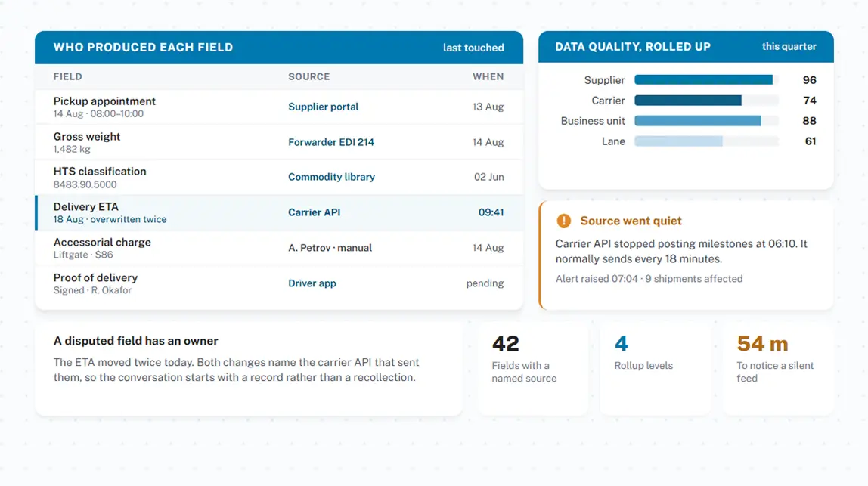The width and height of the screenshot is (868, 486).
Task: Click the To notice a silent feed caption
Action: (775, 372)
